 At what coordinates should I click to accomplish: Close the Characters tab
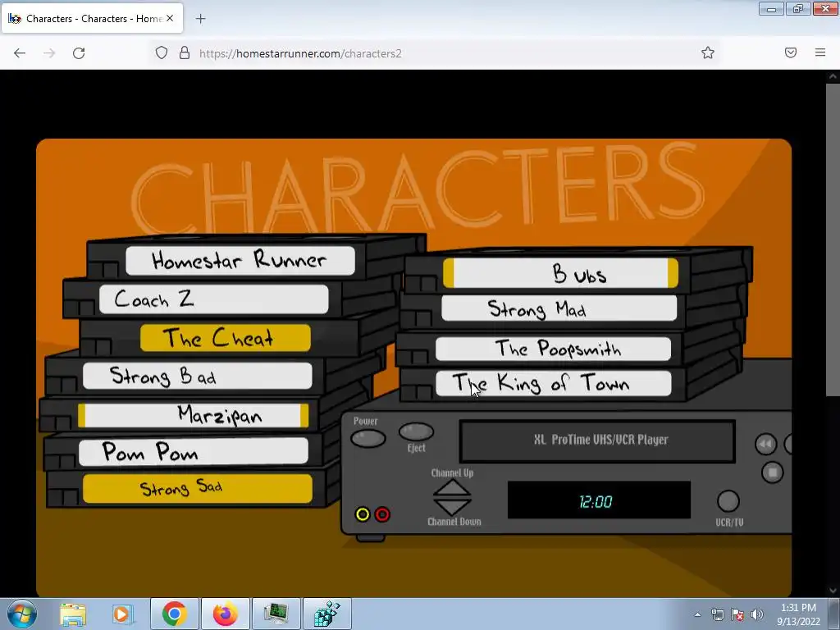(170, 18)
